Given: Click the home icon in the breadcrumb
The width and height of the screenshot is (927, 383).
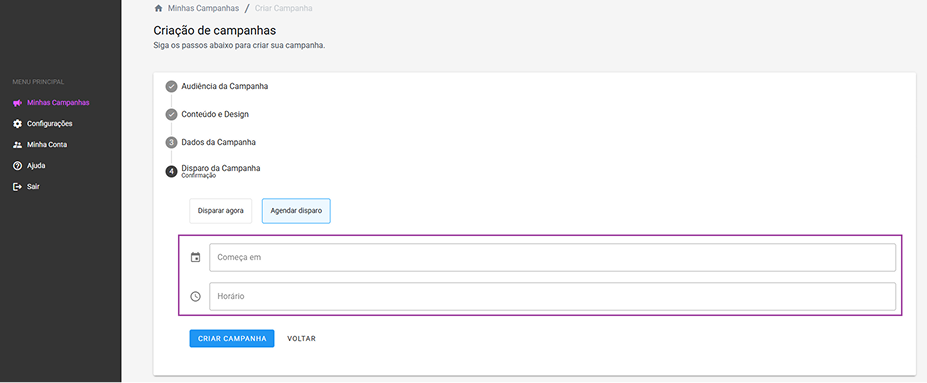Looking at the screenshot, I should click(x=158, y=8).
